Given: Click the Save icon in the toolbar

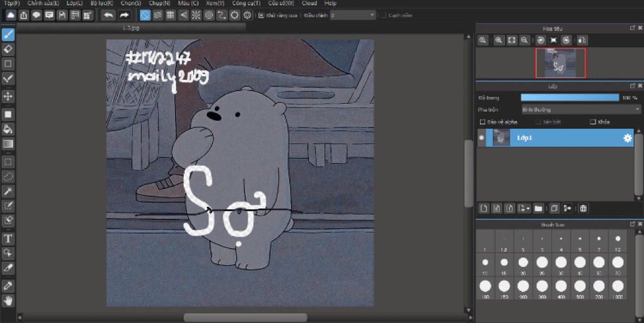Looking at the screenshot, I should click(x=62, y=15).
